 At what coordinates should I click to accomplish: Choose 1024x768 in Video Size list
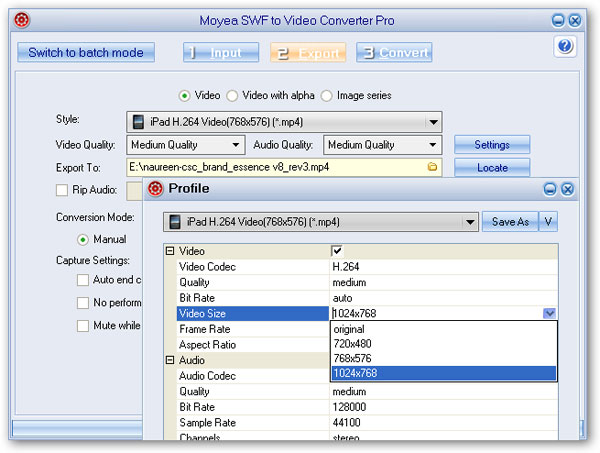pyautogui.click(x=443, y=373)
